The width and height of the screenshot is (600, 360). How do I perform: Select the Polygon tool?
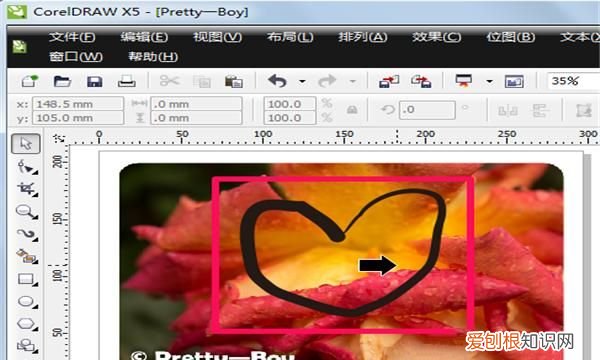[27, 324]
